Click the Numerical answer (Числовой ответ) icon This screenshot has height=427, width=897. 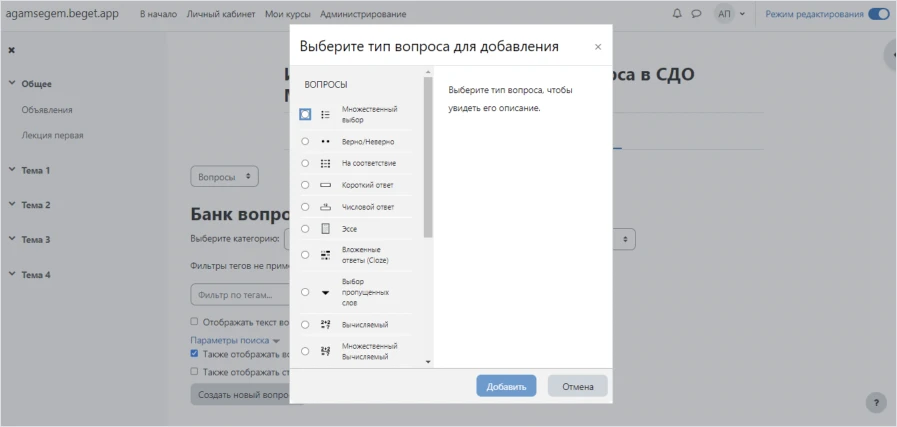pos(326,207)
